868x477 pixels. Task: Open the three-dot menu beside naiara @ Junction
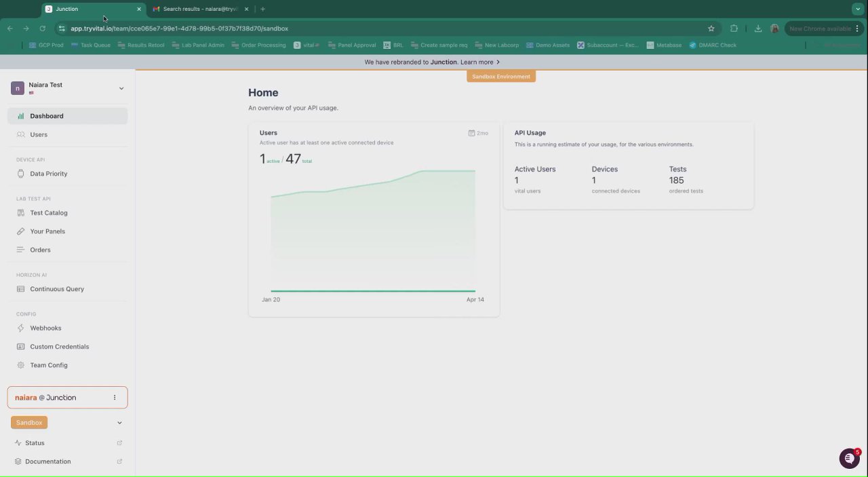[115, 398]
